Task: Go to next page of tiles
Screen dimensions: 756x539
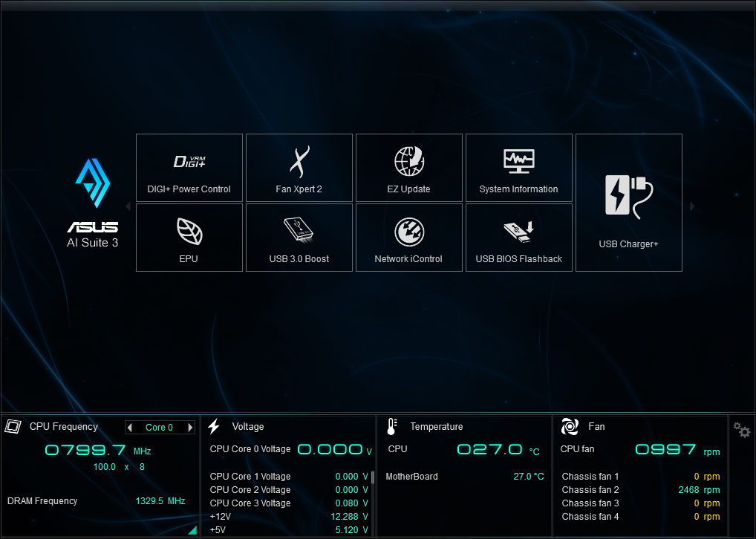Action: [x=692, y=206]
